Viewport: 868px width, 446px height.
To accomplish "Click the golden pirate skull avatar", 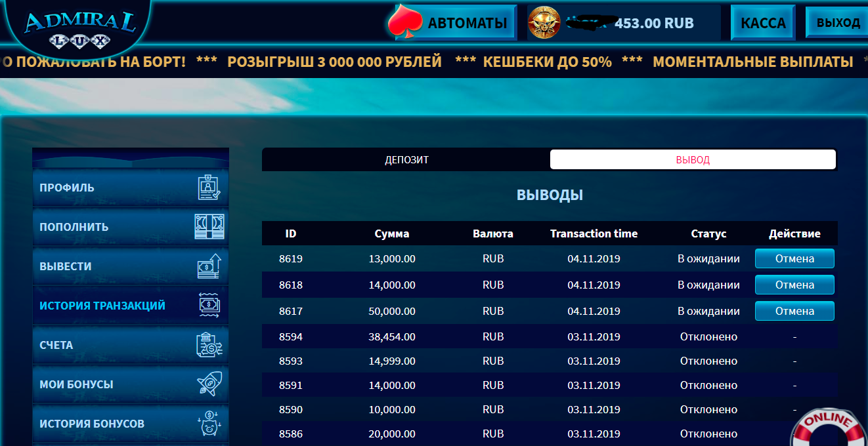I will click(545, 22).
